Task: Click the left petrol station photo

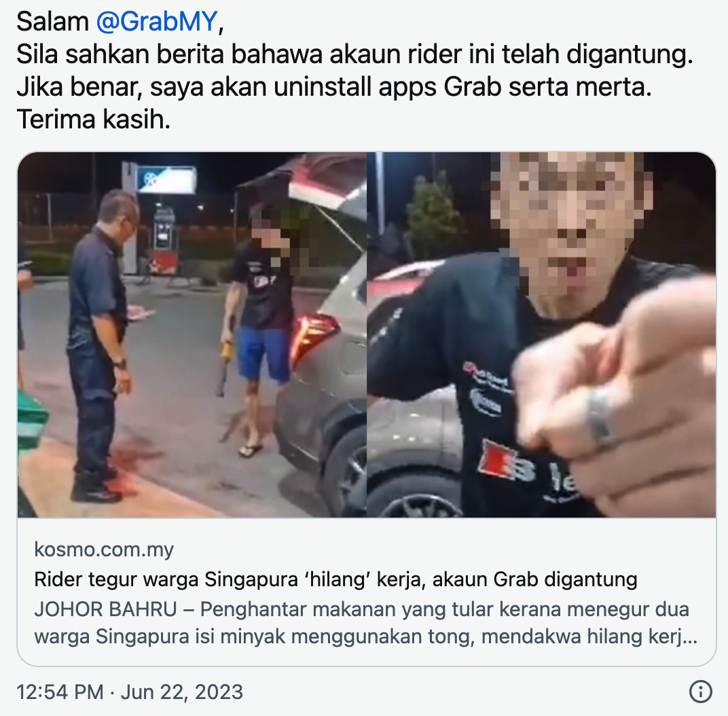Action: [x=192, y=335]
